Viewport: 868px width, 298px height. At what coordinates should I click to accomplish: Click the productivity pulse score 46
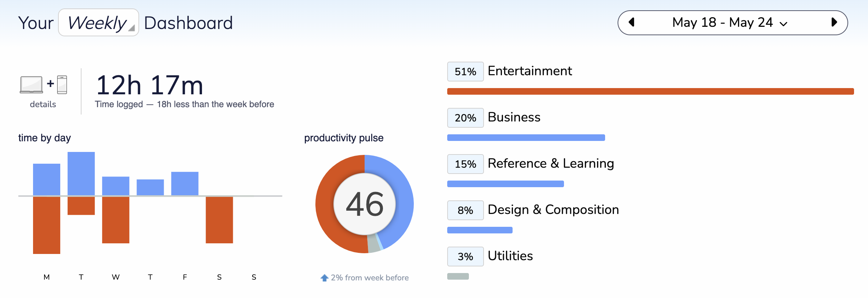tap(365, 204)
